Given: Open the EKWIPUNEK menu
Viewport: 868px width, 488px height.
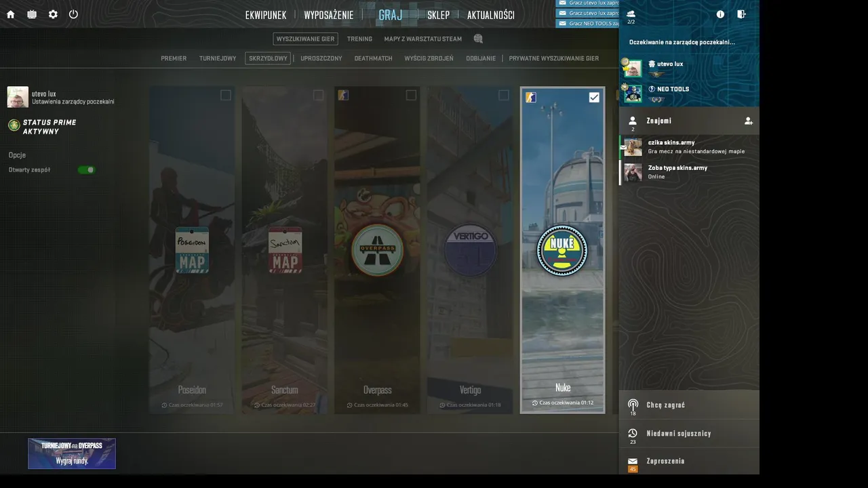Looking at the screenshot, I should [266, 15].
